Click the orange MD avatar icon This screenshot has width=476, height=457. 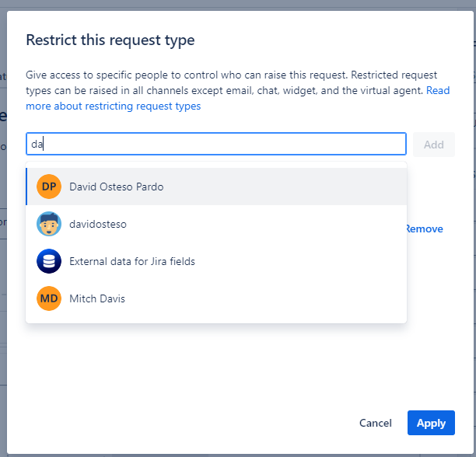(49, 298)
